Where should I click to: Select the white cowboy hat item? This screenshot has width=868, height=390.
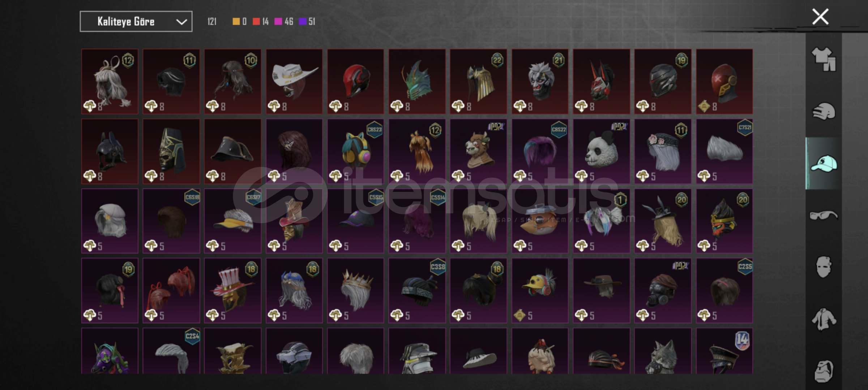[294, 82]
